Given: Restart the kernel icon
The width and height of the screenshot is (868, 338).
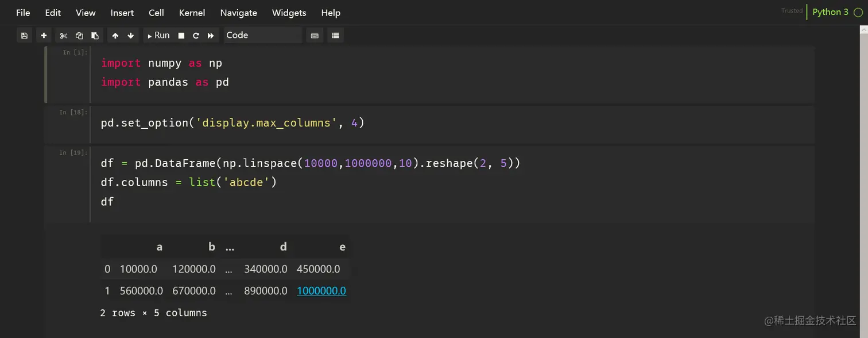Looking at the screenshot, I should click(196, 36).
